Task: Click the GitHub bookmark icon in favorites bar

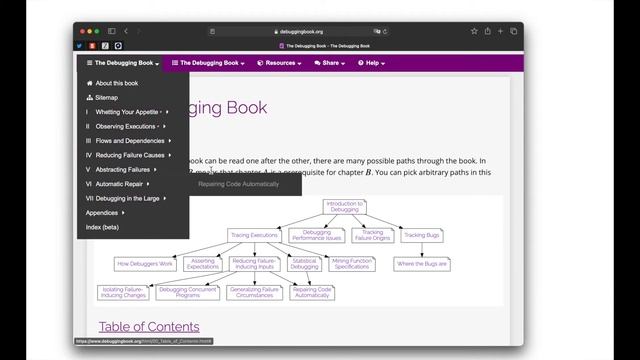Action: click(x=118, y=46)
